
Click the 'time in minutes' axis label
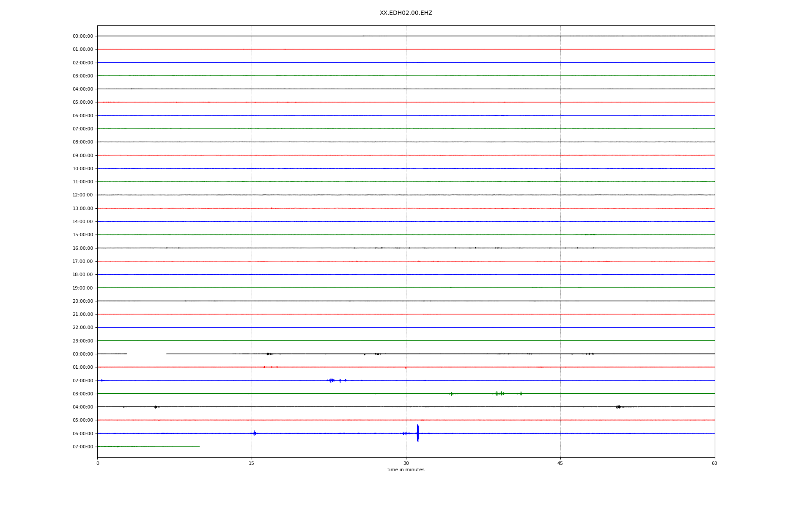tap(406, 469)
